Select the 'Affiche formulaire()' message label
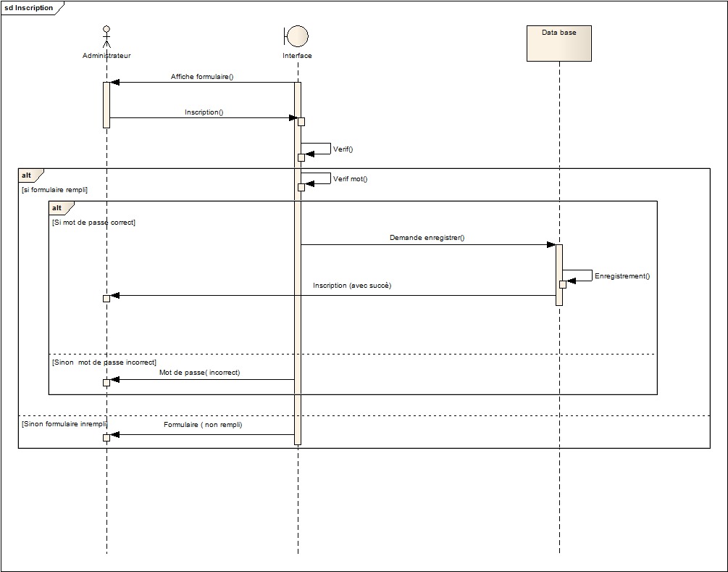 click(202, 77)
